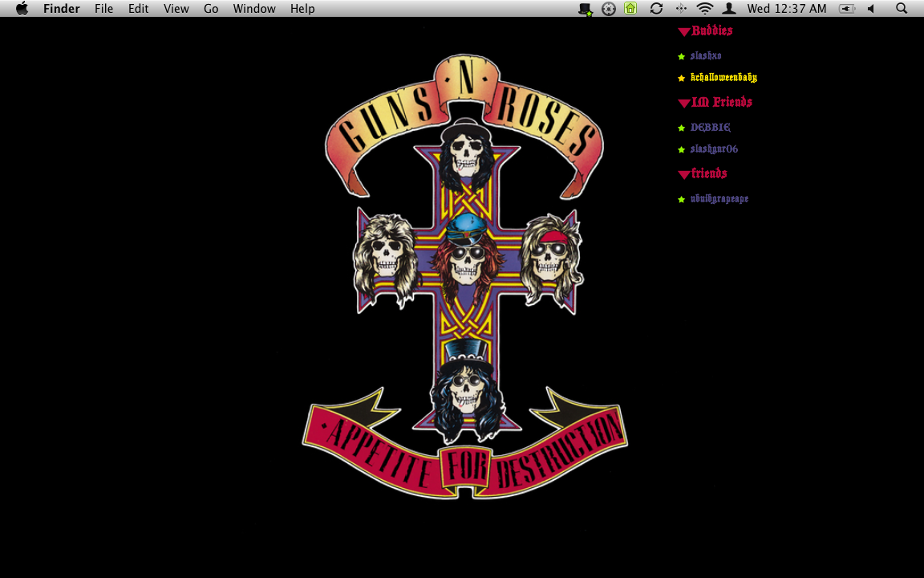Select the Buddies group heading

(x=712, y=31)
